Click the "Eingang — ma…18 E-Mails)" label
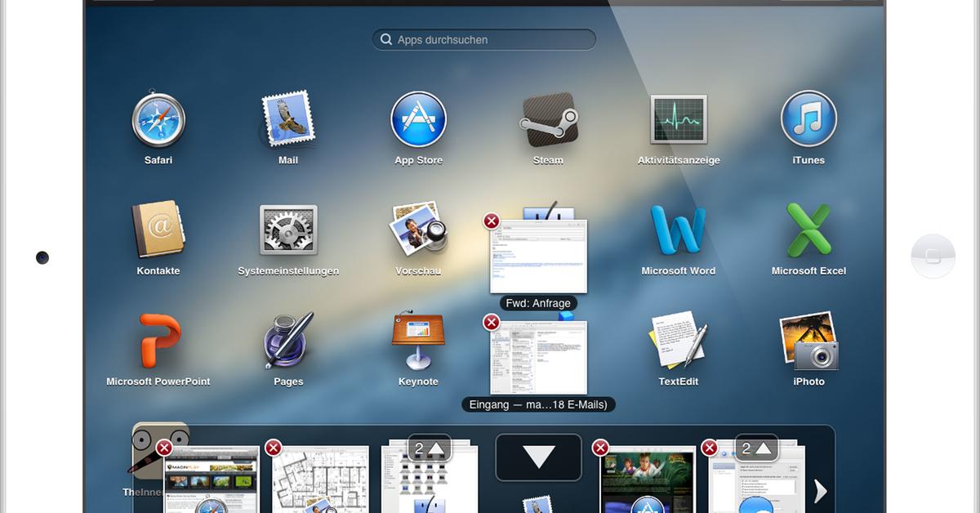Viewport: 980px width, 513px height. click(538, 404)
